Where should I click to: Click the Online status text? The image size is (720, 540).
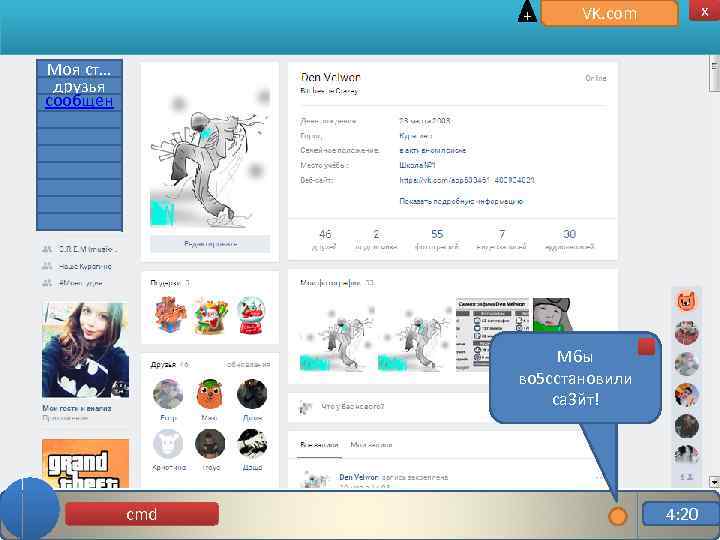pyautogui.click(x=596, y=78)
